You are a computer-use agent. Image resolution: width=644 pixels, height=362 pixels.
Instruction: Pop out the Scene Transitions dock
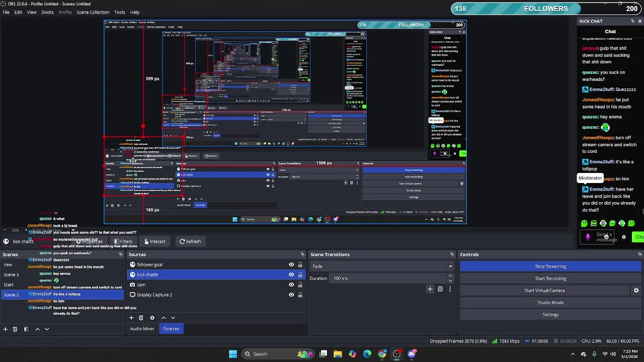coord(452,254)
